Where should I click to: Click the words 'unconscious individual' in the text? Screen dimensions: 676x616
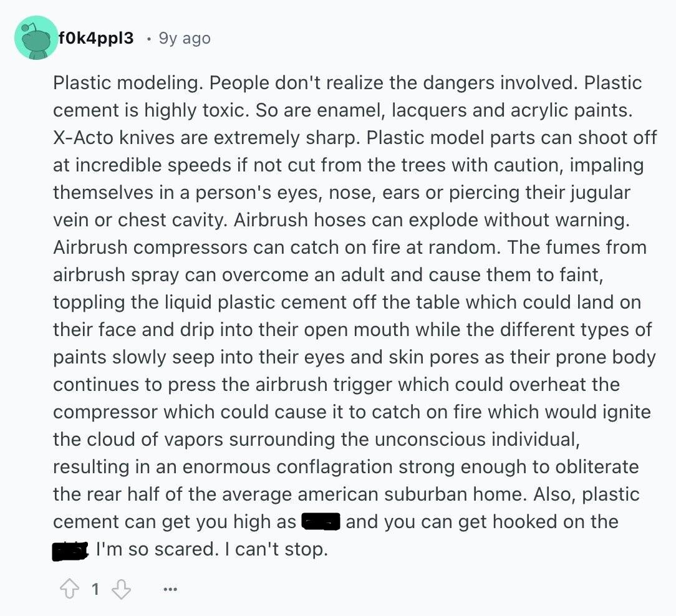(x=477, y=440)
